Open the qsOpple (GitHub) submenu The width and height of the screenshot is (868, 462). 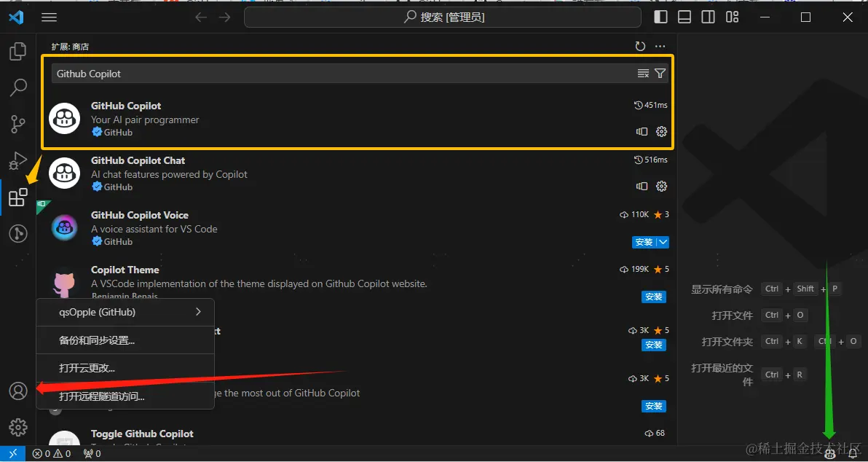(125, 312)
